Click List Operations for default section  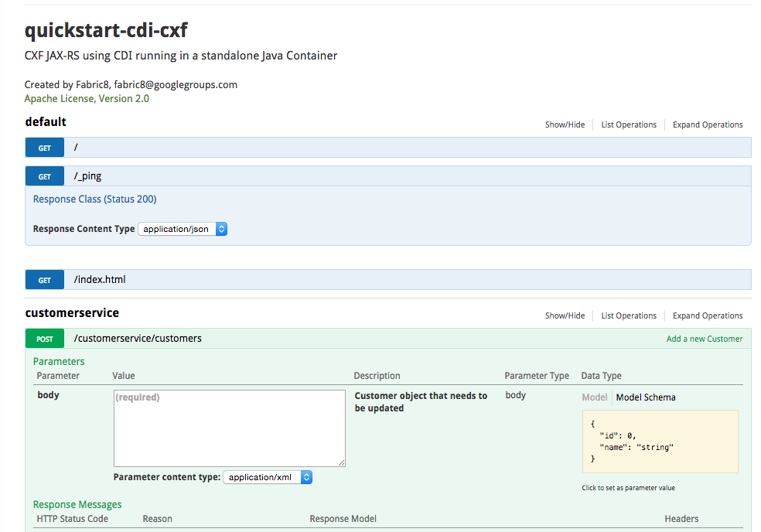[x=629, y=124]
